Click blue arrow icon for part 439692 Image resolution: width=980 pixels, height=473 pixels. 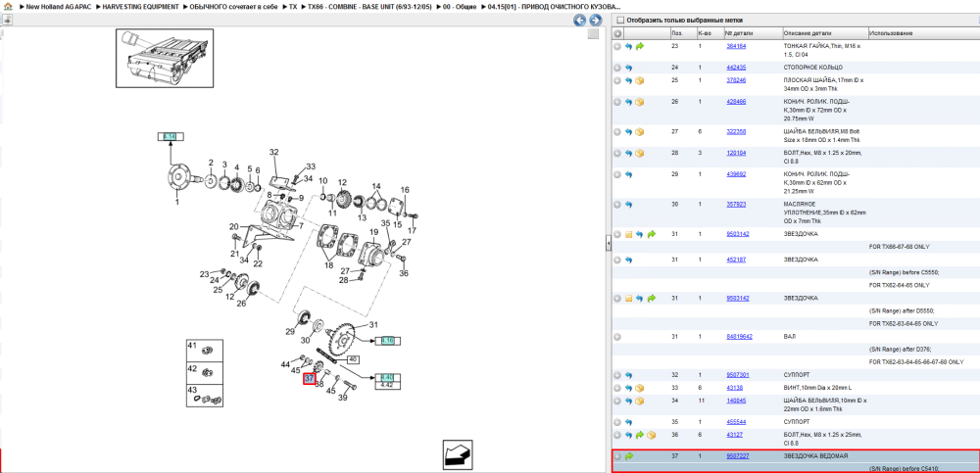click(x=629, y=174)
